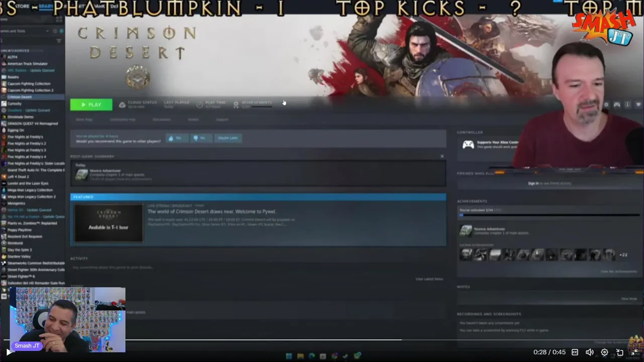Add a New Note in the Notes panel
The width and height of the screenshot is (644, 362).
[x=629, y=299]
